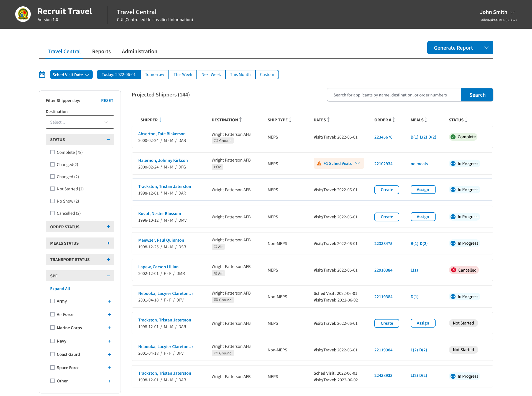Open order number 22345676 link

[x=383, y=137]
